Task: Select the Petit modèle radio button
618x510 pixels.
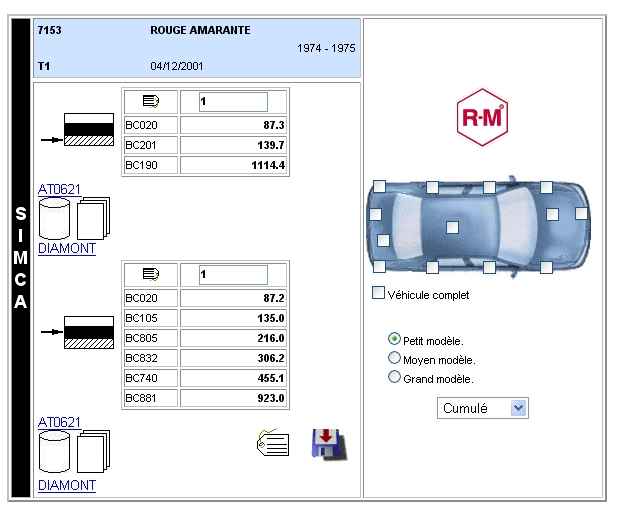Action: [x=394, y=339]
